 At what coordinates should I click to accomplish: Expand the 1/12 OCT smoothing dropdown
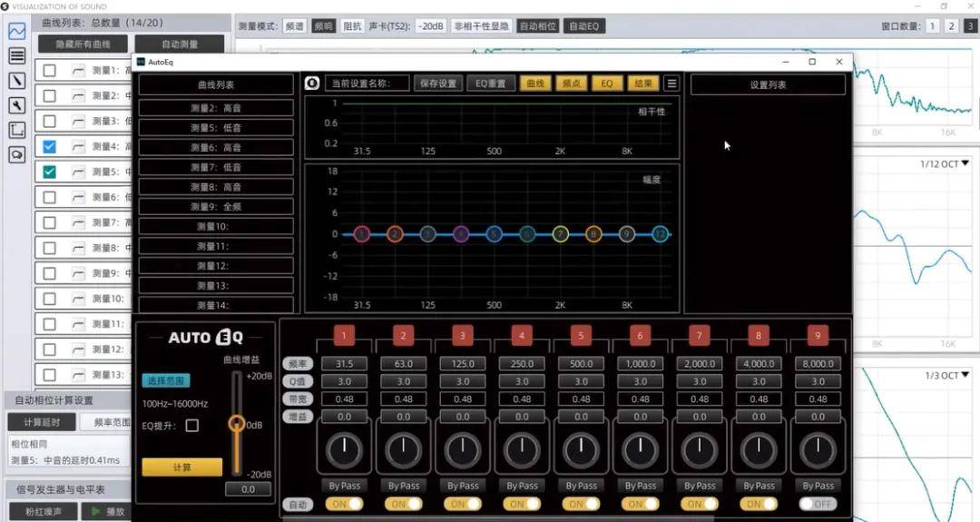[944, 164]
